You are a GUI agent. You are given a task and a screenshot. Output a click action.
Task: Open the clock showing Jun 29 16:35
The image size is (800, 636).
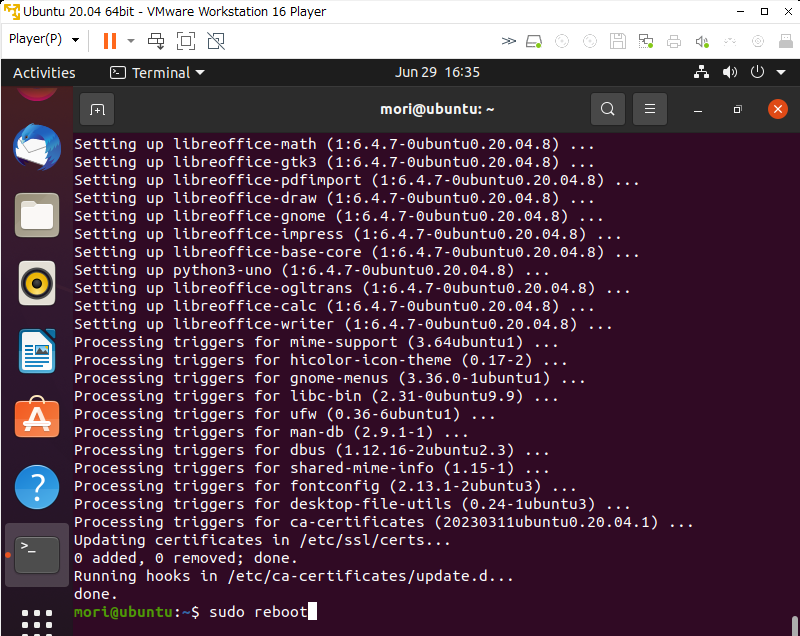click(437, 72)
